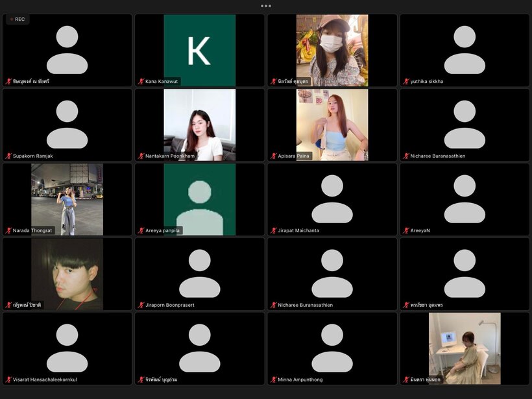The image size is (532, 399).
Task: Click the name label 'Jirapat Maichanta'
Action: (x=298, y=231)
